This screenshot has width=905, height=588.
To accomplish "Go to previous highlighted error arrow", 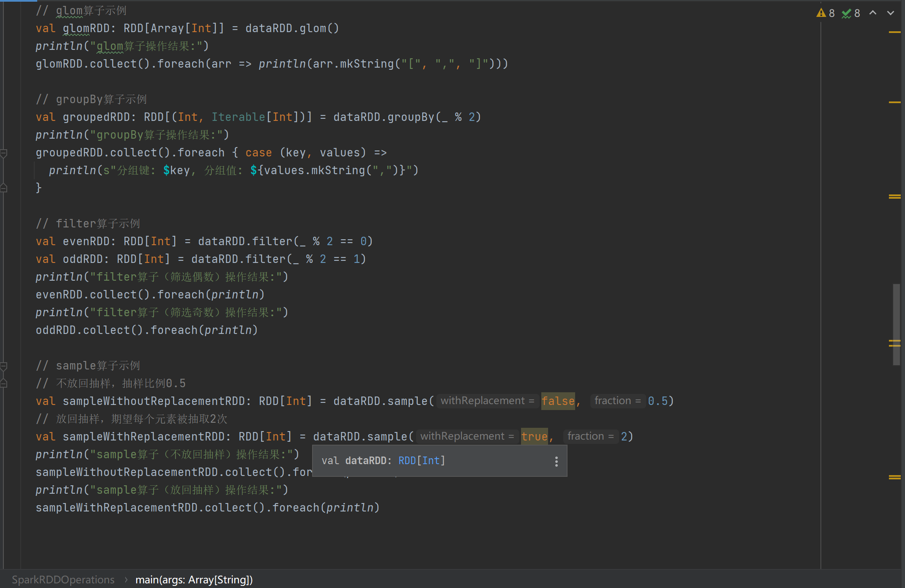I will tap(873, 13).
